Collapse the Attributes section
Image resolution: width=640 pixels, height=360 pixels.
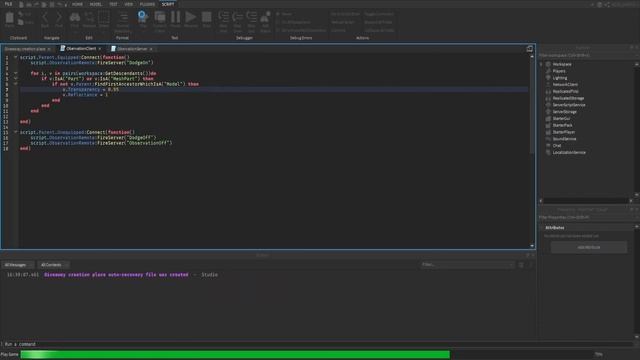[542, 228]
